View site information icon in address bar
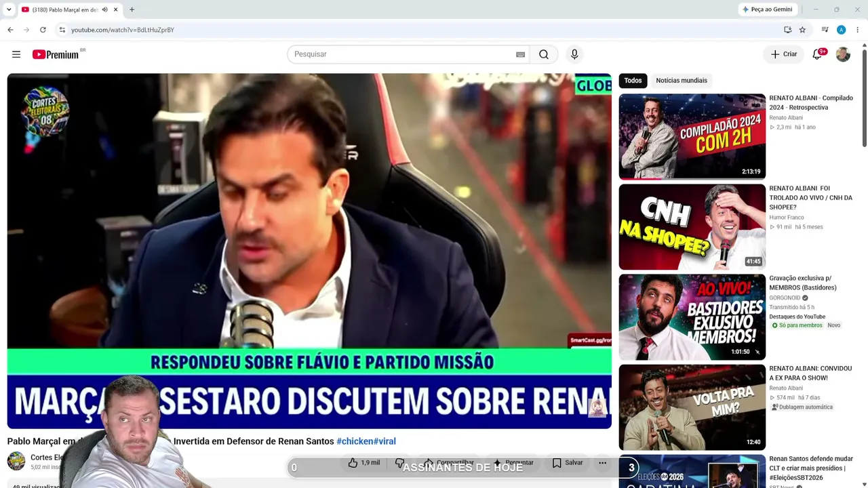This screenshot has width=868, height=488. [62, 30]
